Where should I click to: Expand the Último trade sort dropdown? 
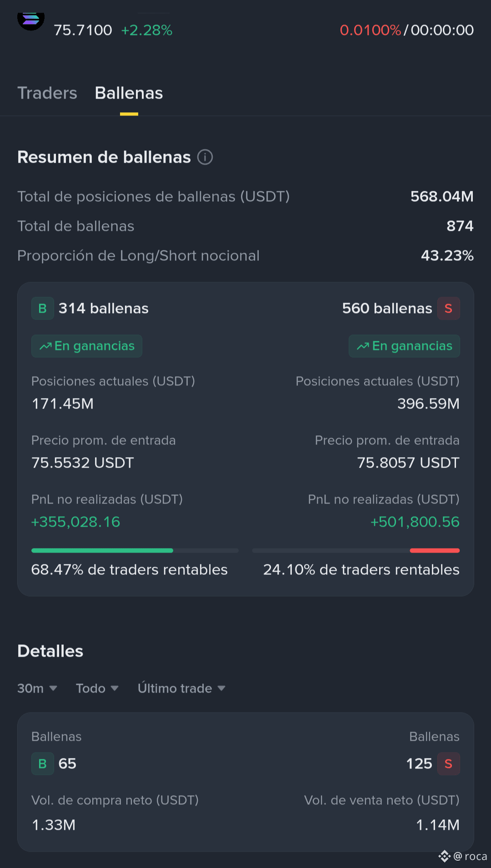(x=182, y=688)
